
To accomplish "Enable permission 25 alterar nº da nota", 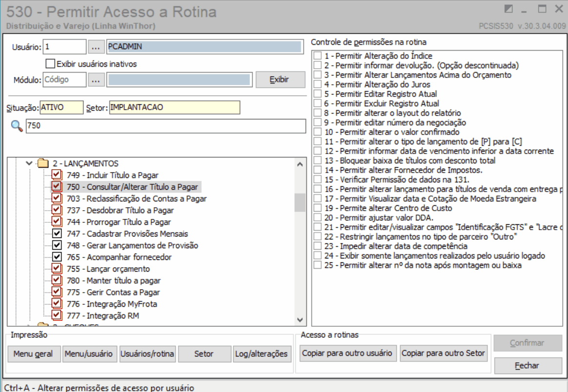I will [x=318, y=265].
